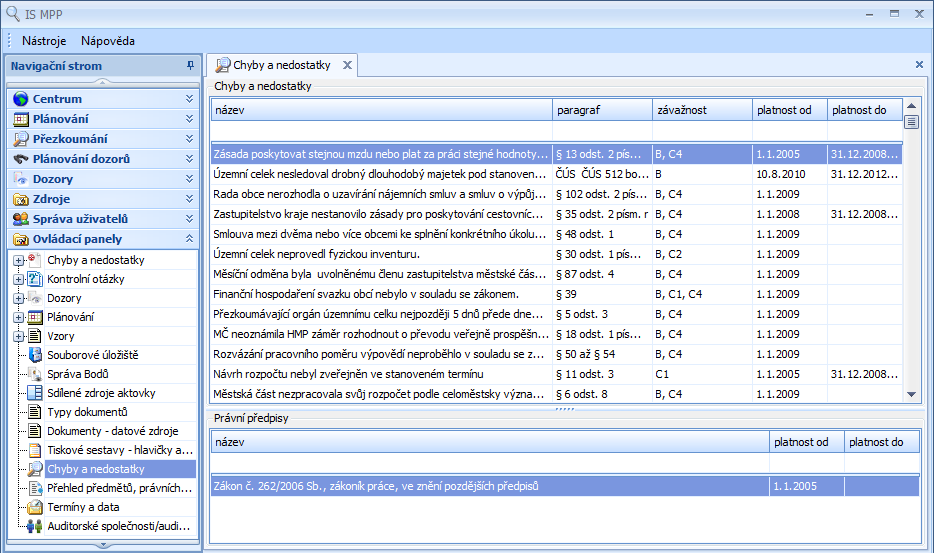The width and height of the screenshot is (934, 553).
Task: Expand the Vzory tree node
Action: tap(18, 337)
